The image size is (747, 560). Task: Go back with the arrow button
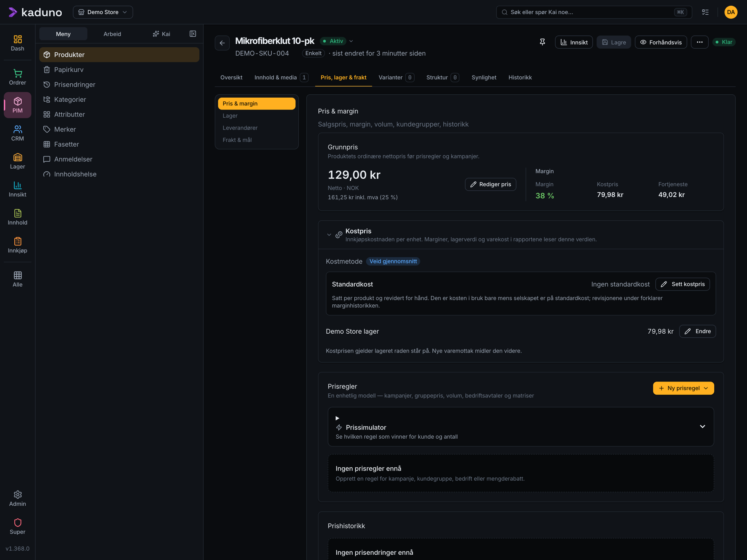pos(222,43)
